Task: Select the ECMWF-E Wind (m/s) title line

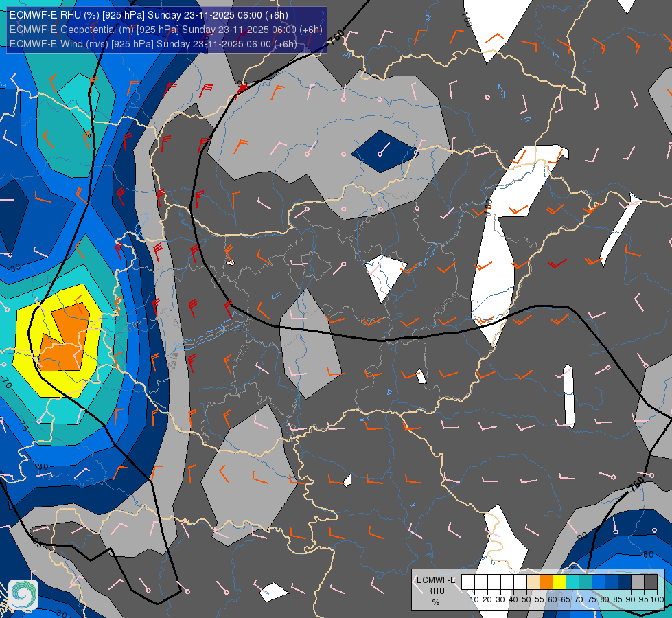Action: pos(153,44)
